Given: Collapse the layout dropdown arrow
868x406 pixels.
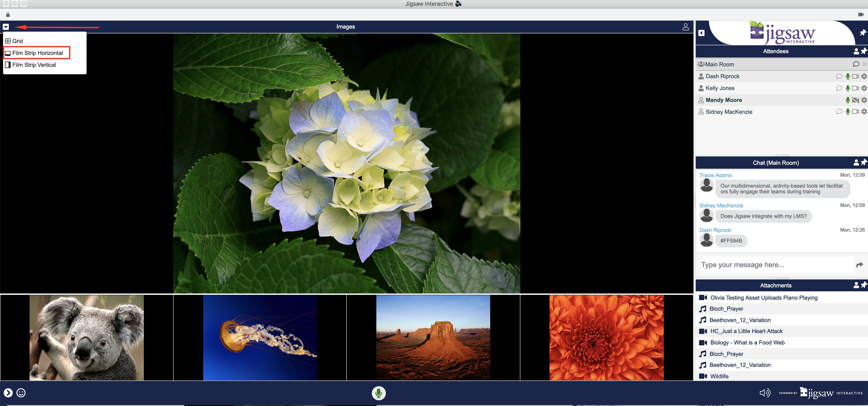Looking at the screenshot, I should coord(6,27).
